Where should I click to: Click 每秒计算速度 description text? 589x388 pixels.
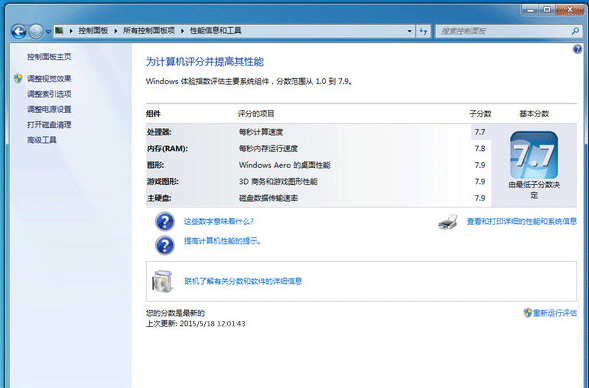pos(261,132)
